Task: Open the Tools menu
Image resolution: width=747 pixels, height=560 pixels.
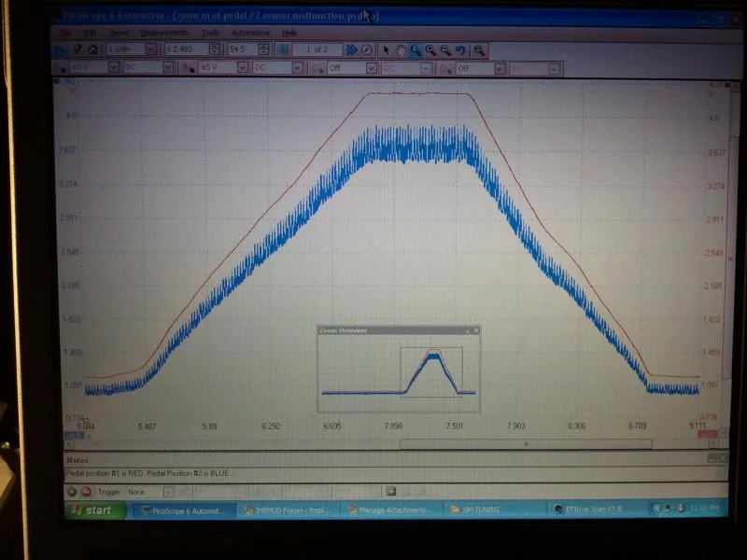Action: [210, 33]
